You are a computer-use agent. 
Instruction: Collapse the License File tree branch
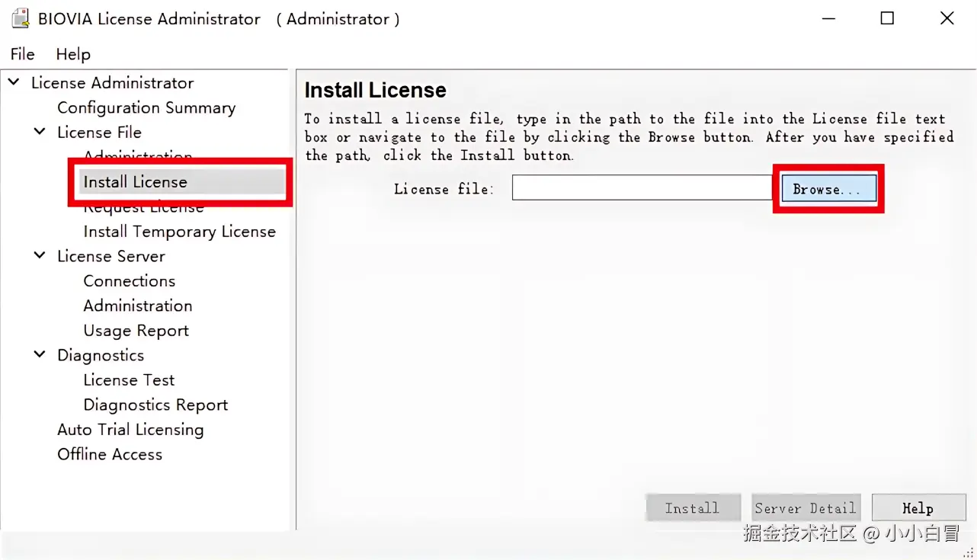point(40,131)
